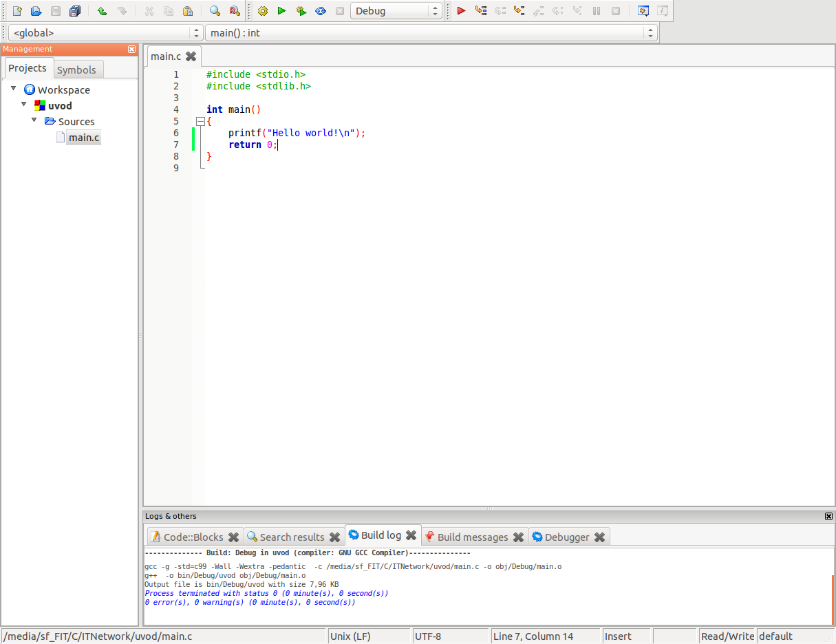
Task: Click the Undo arrow icon
Action: pyautogui.click(x=100, y=10)
